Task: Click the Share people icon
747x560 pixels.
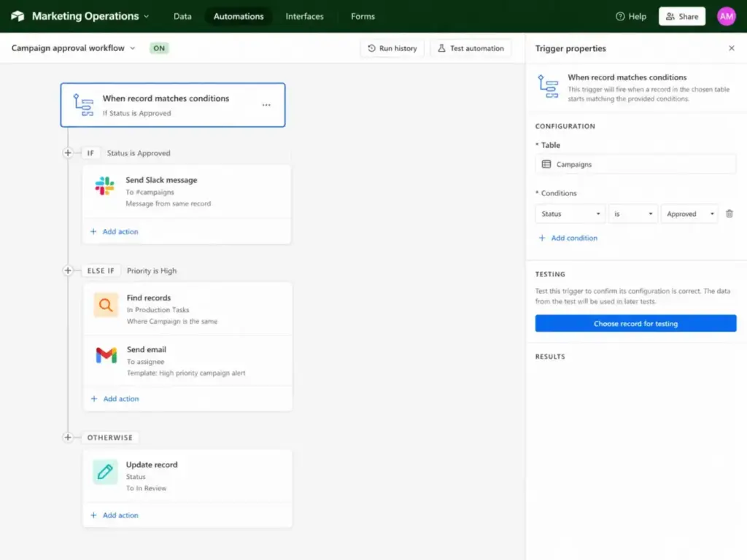Action: (670, 16)
